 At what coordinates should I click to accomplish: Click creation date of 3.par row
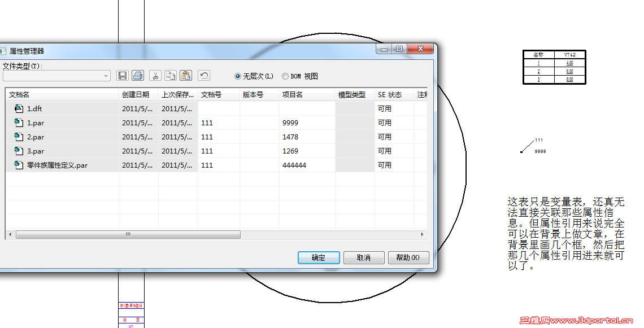point(137,151)
